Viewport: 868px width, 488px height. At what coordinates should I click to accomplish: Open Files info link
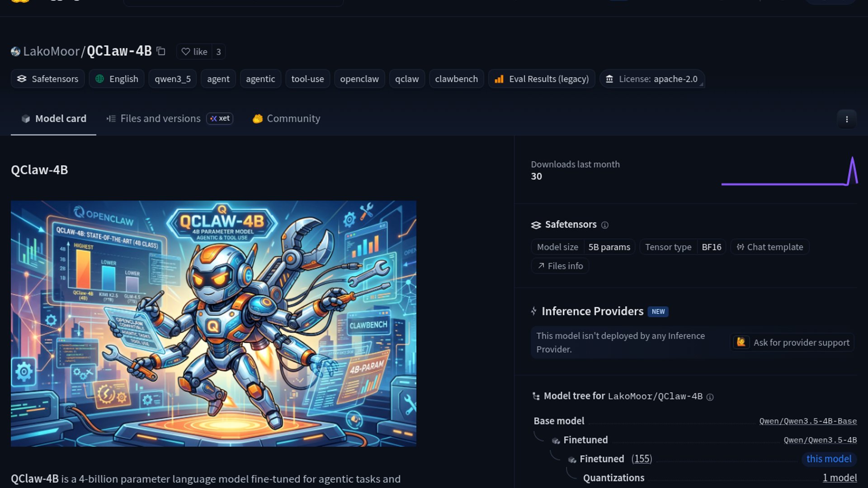[x=560, y=266]
